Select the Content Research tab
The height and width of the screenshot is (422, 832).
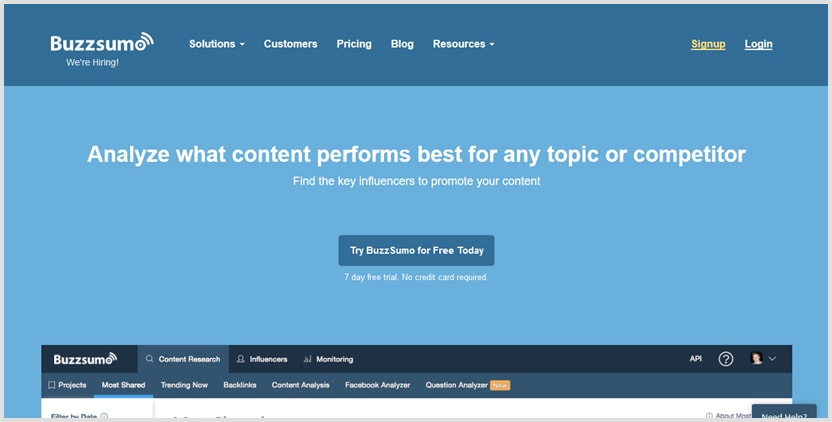click(183, 359)
